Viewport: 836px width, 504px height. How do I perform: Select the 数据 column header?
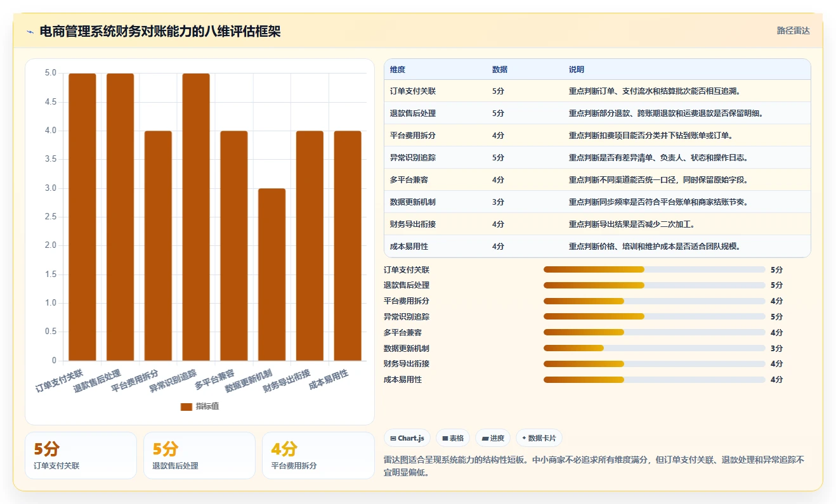(x=500, y=70)
